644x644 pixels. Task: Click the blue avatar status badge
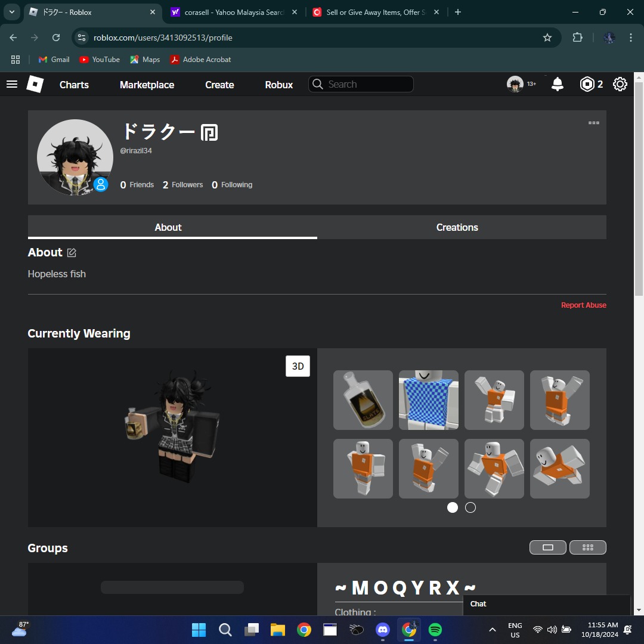coord(101,184)
